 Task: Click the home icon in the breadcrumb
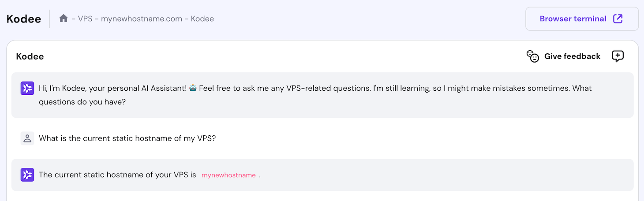[64, 19]
